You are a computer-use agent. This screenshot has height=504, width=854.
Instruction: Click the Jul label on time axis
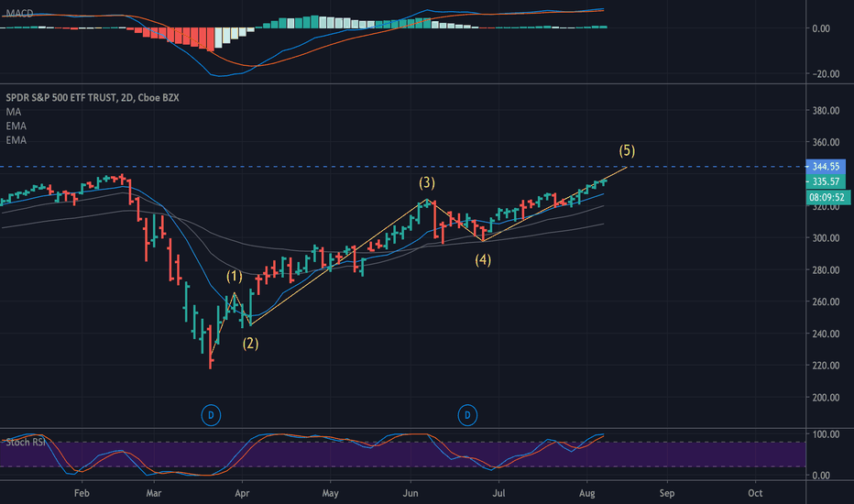[x=498, y=493]
